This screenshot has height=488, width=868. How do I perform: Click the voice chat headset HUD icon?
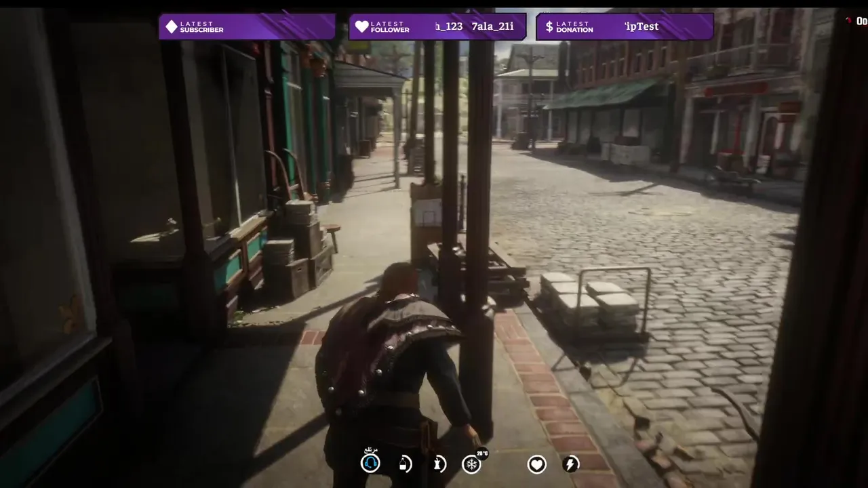click(x=370, y=464)
